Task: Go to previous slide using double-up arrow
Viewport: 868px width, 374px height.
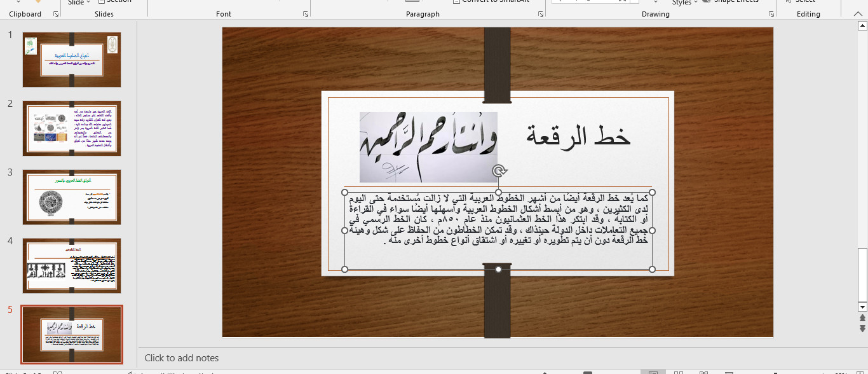Action: click(x=862, y=317)
